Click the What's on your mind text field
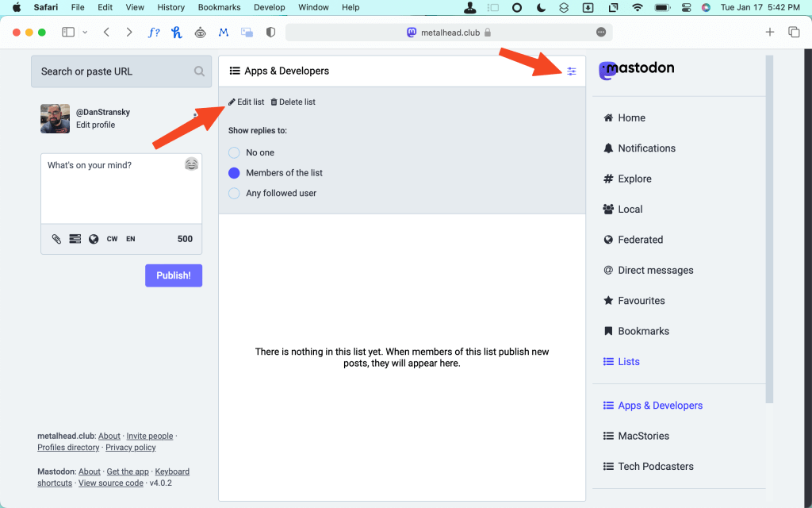Viewport: 812px width, 508px height. pos(121,188)
